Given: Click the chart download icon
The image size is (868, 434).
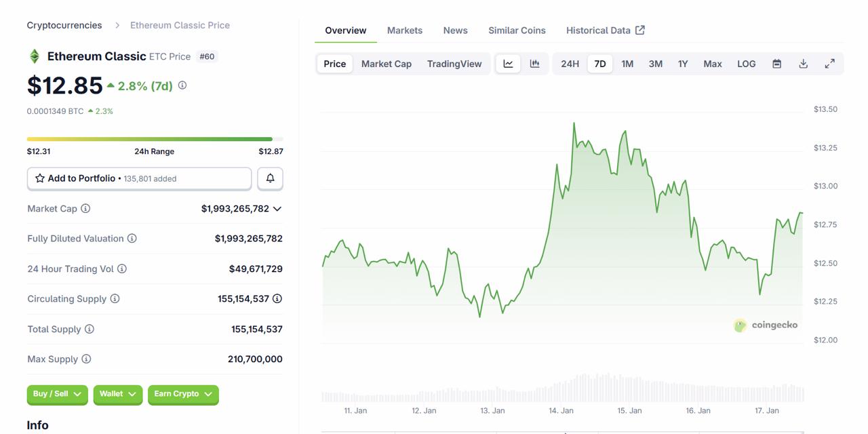Looking at the screenshot, I should [x=803, y=63].
